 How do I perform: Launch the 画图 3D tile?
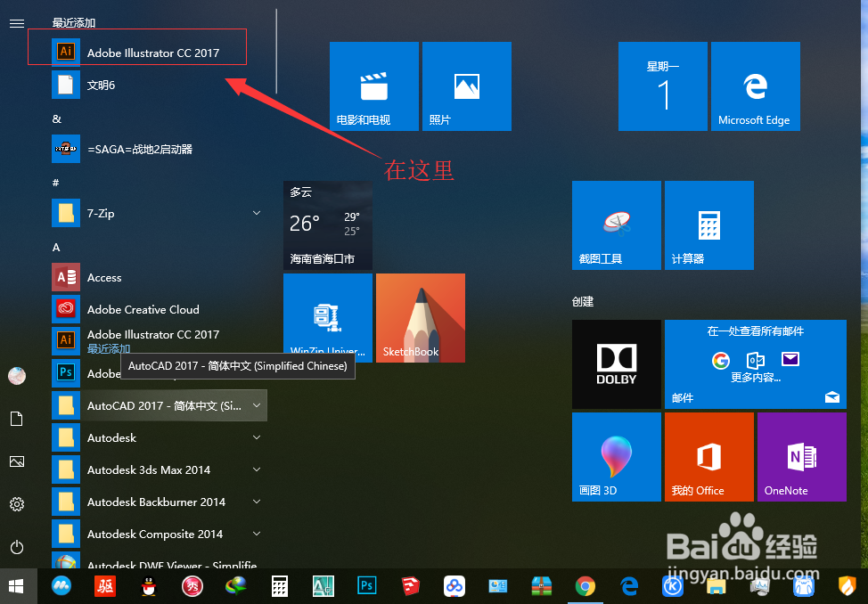click(x=617, y=457)
